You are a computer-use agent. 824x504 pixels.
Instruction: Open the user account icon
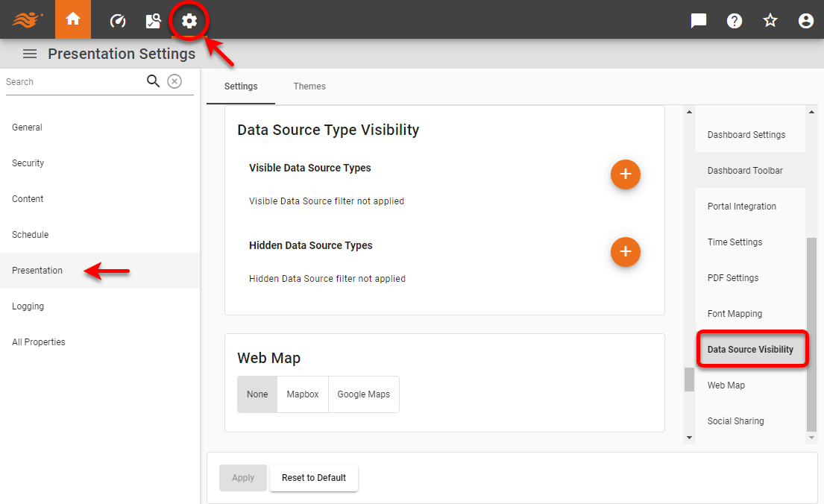(x=806, y=20)
